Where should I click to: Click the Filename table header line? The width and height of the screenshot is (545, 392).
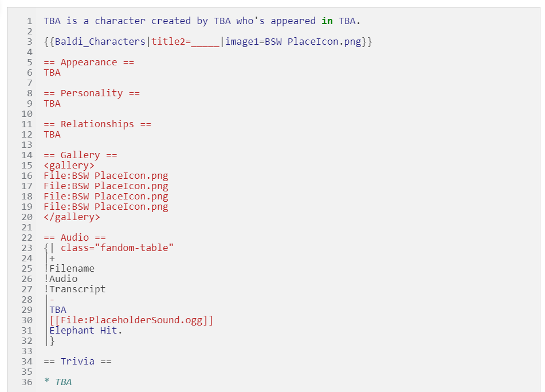69,269
